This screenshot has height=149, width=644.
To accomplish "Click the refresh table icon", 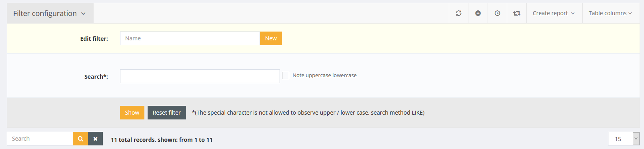I will click(x=458, y=13).
